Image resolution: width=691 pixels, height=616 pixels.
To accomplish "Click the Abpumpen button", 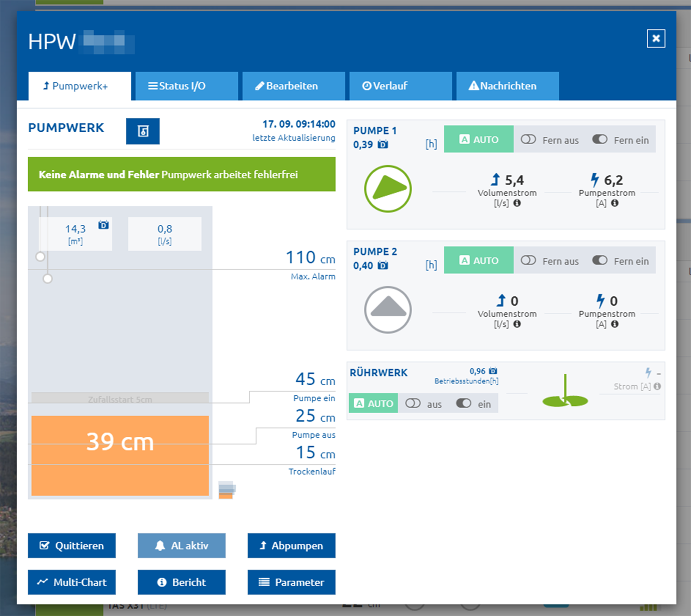I will [x=291, y=546].
